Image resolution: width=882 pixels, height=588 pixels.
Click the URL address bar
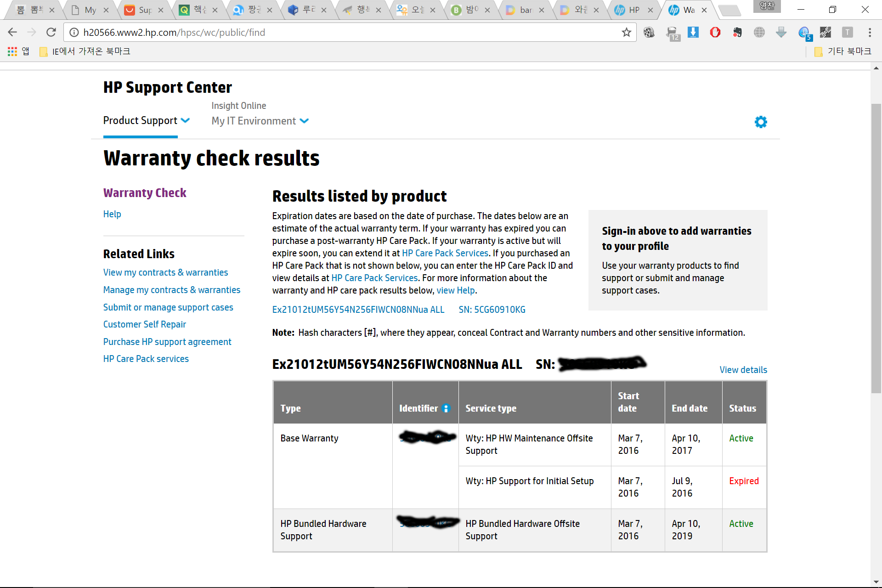point(349,33)
